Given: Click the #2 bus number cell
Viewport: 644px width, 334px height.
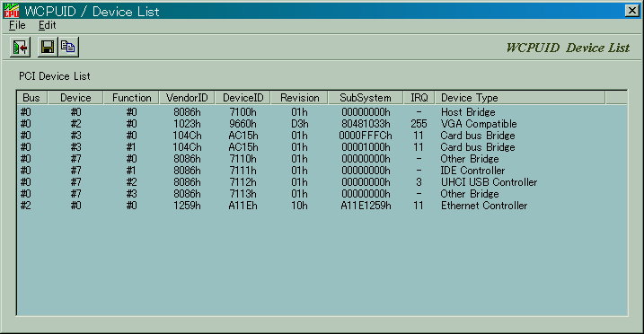Looking at the screenshot, I should (x=26, y=206).
